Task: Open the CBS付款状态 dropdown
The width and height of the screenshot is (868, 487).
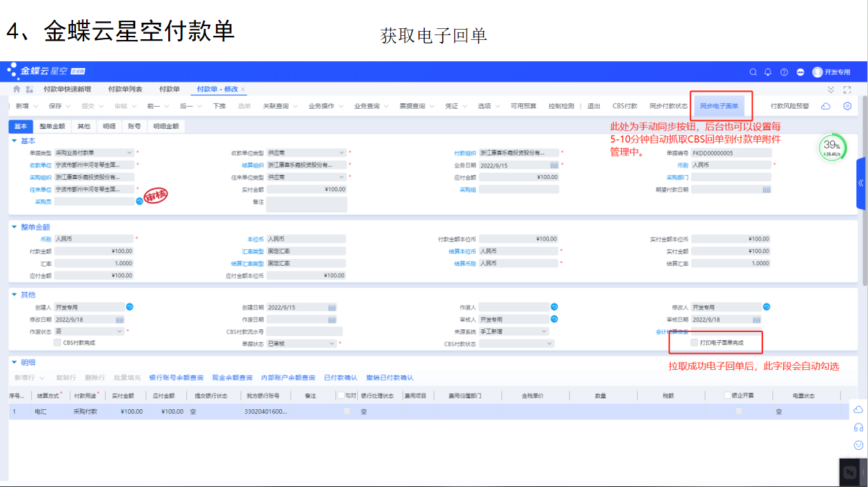Action: 550,343
